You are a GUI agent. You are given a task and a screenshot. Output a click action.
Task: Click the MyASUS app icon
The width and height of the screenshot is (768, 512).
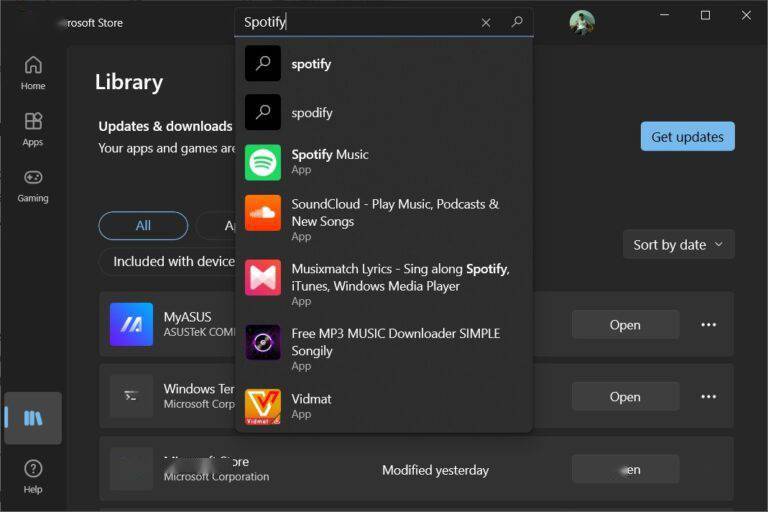tap(131, 324)
